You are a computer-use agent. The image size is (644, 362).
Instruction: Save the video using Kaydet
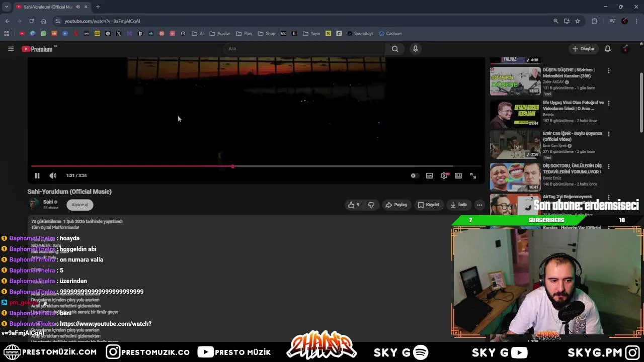pos(429,205)
